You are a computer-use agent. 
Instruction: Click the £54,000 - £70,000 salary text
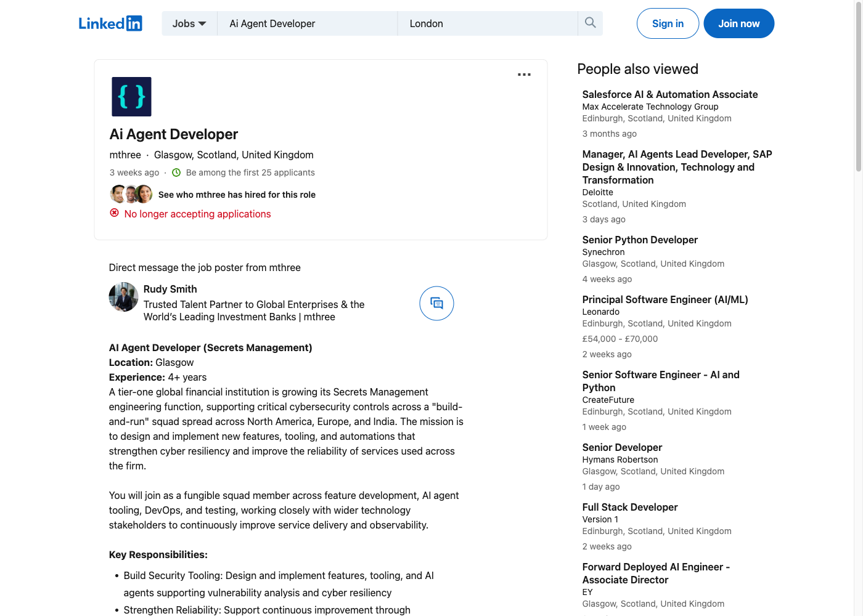pos(620,339)
